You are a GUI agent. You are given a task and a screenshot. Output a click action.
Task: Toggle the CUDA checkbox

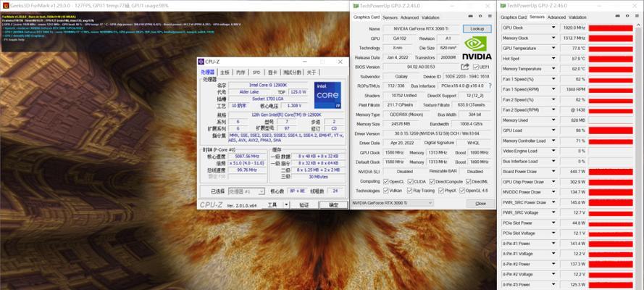(x=410, y=181)
